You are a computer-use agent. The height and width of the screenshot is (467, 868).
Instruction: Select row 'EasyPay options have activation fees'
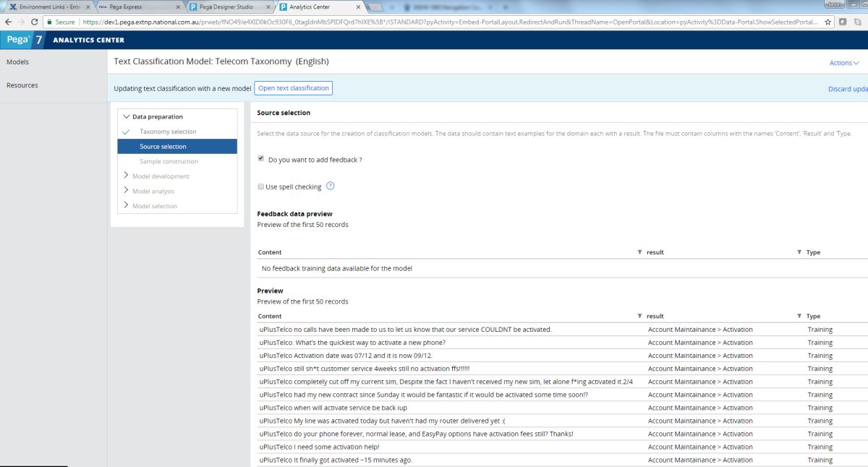coord(562,434)
